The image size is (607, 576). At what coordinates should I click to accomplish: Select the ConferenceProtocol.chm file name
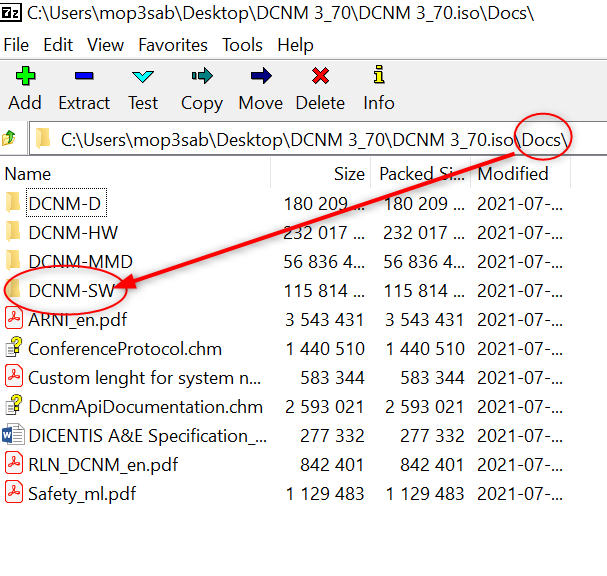[125, 349]
